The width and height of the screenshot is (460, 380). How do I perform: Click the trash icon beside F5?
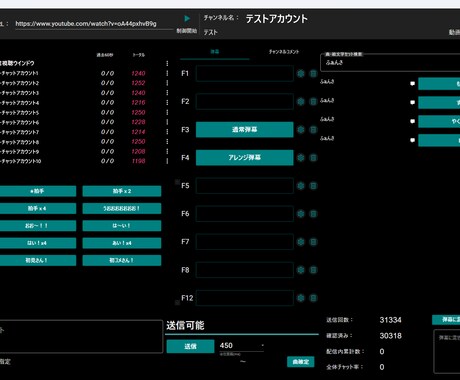tap(313, 186)
